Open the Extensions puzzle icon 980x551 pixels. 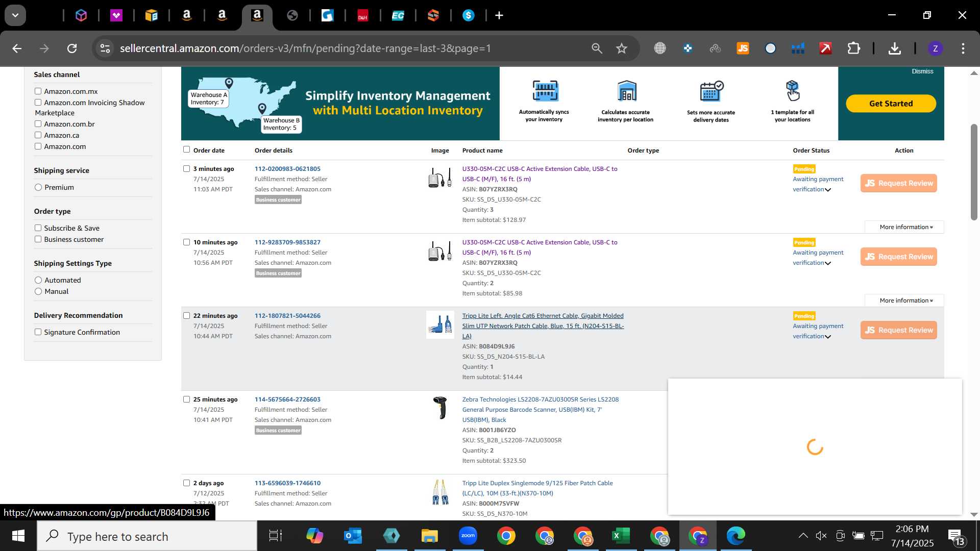[853, 48]
